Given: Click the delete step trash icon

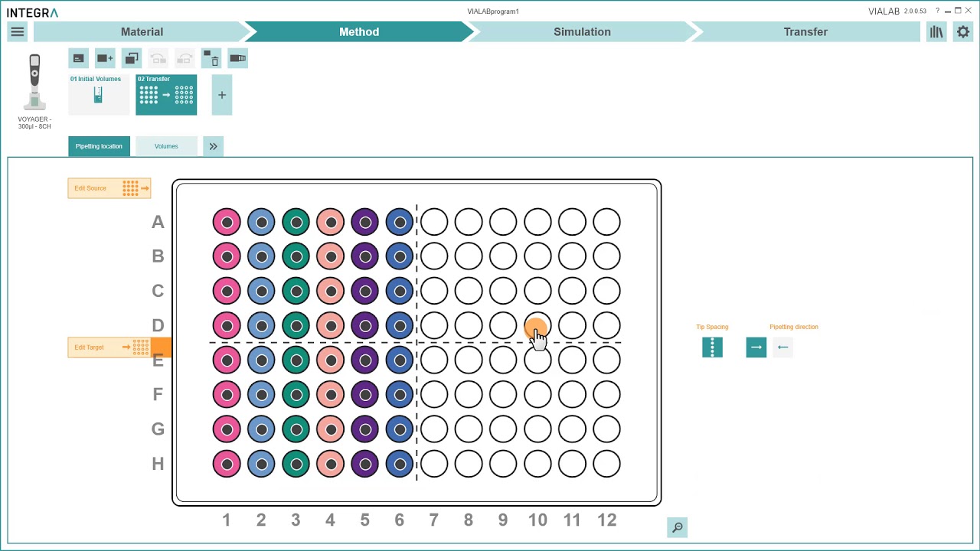Looking at the screenshot, I should (x=211, y=58).
